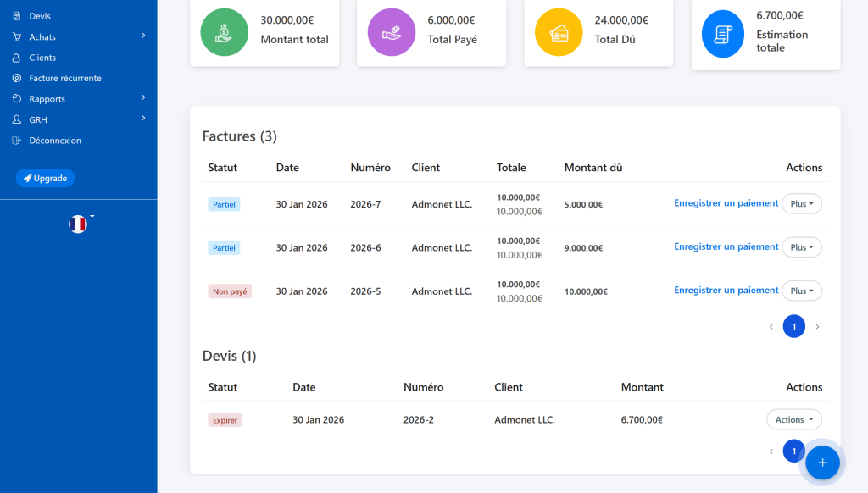Screen dimensions: 868x493
Task: Open Plus dropdown for invoice 2026-7
Action: point(801,204)
